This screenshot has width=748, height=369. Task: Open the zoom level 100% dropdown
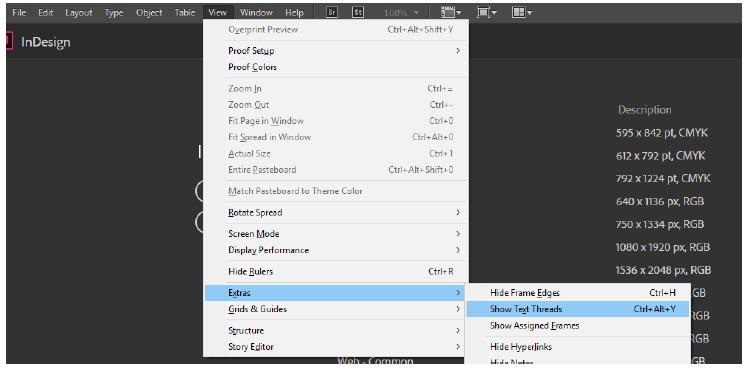402,12
